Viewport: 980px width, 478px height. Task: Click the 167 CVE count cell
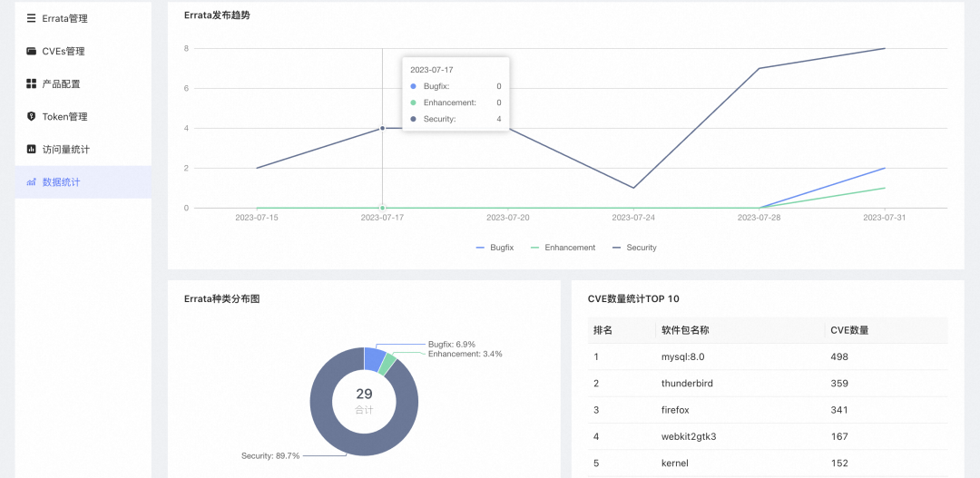(839, 437)
